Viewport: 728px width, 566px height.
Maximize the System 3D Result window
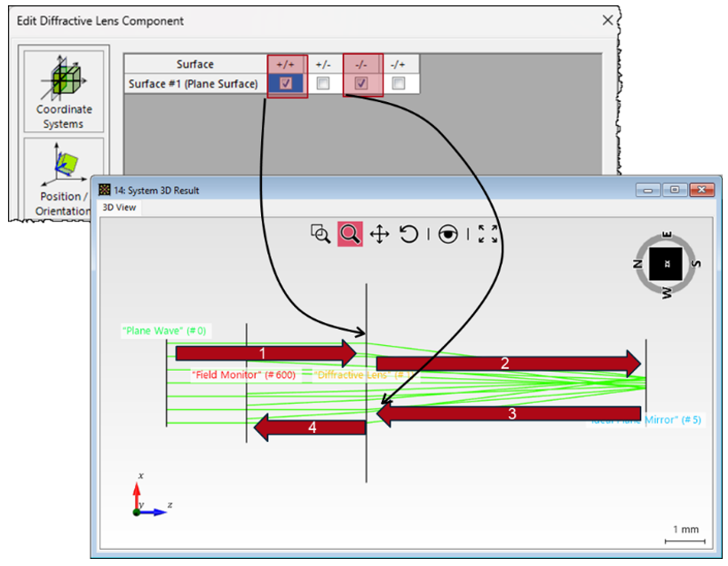[676, 190]
